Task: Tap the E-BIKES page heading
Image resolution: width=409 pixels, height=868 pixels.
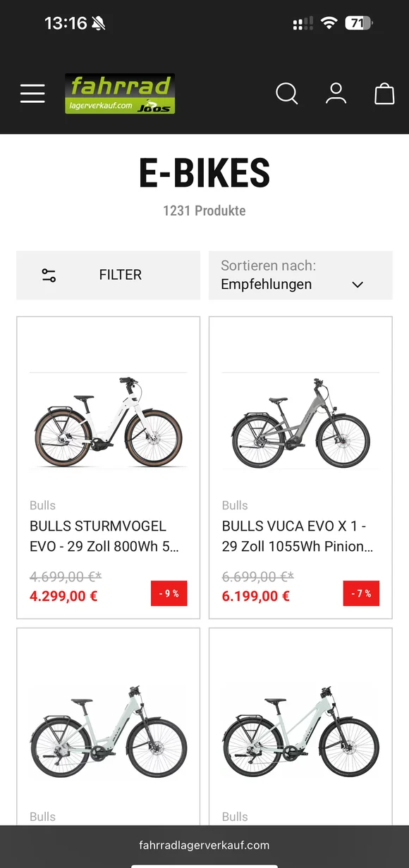Action: pyautogui.click(x=204, y=172)
